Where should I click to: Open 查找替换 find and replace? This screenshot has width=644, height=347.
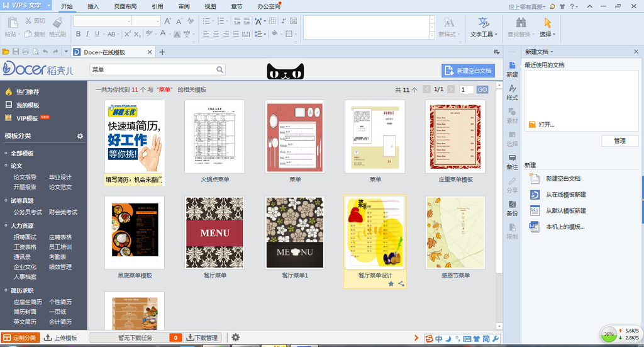click(521, 28)
